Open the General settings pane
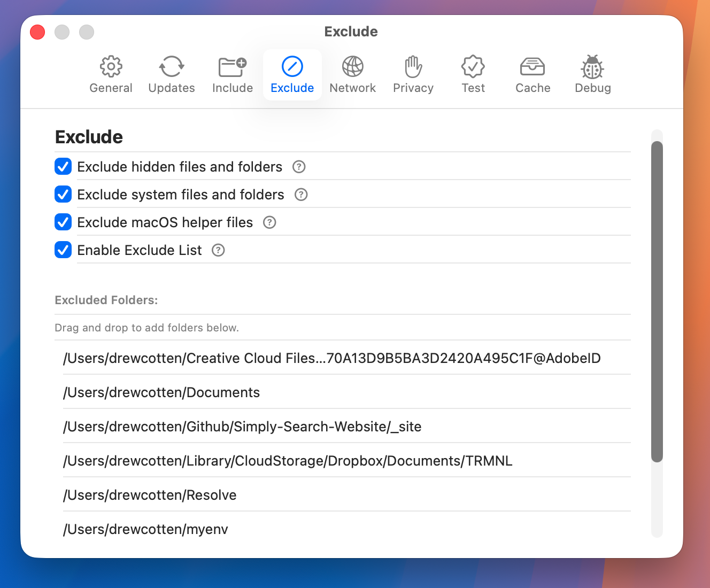Image resolution: width=710 pixels, height=588 pixels. [111, 74]
